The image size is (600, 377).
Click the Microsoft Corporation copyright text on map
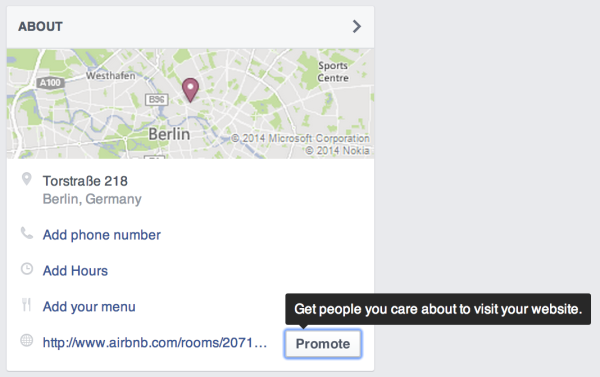pyautogui.click(x=300, y=138)
